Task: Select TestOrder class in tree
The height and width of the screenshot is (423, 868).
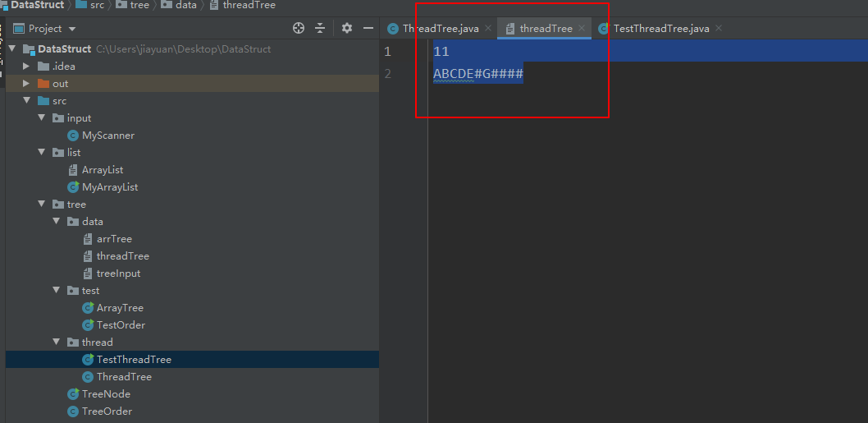Action: (121, 324)
